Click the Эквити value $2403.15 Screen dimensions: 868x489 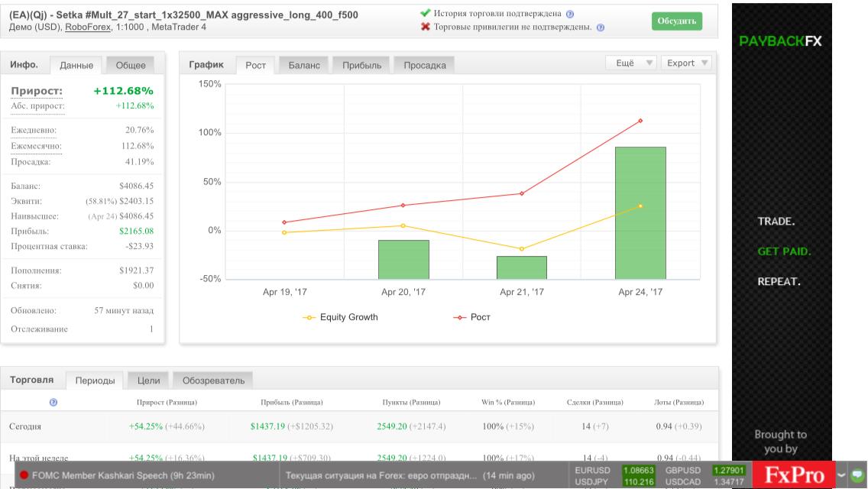coord(136,201)
